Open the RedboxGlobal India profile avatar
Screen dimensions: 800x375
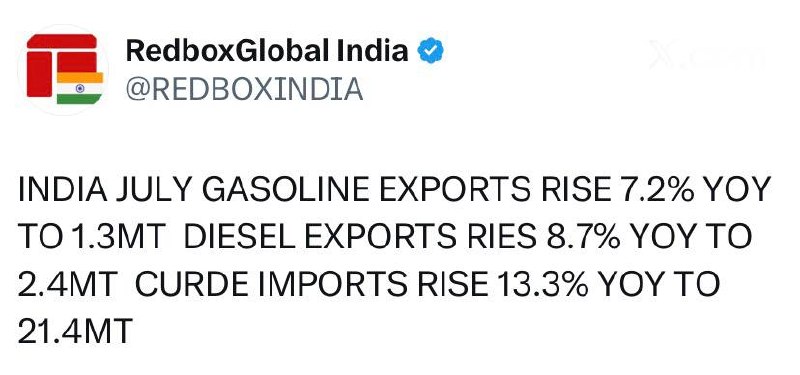[64, 70]
